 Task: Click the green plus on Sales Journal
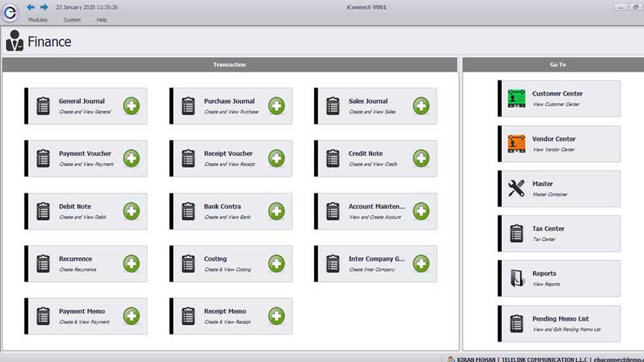(421, 106)
